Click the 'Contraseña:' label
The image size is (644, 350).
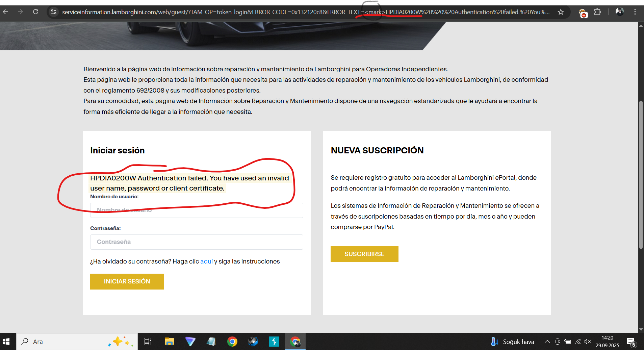[105, 228]
